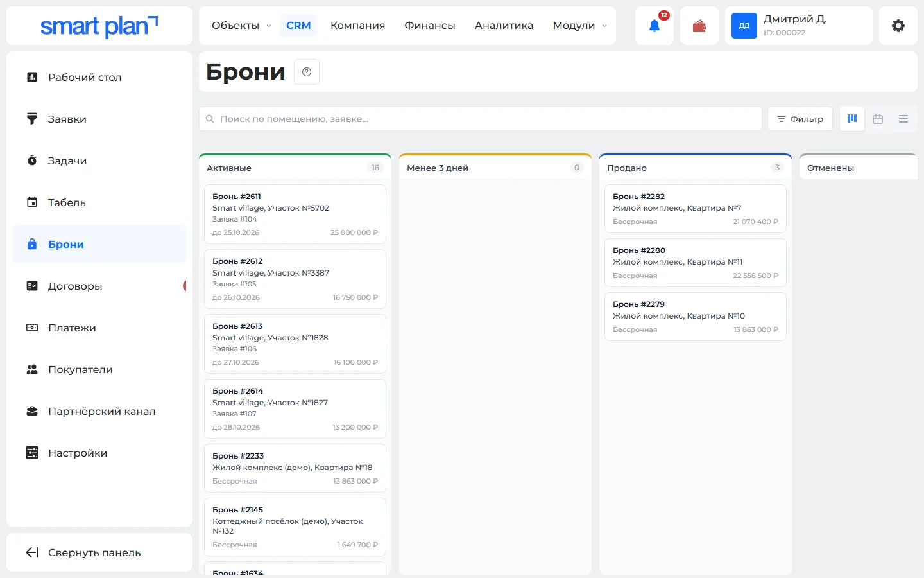Open sold booking Бронь #2280

pos(696,263)
